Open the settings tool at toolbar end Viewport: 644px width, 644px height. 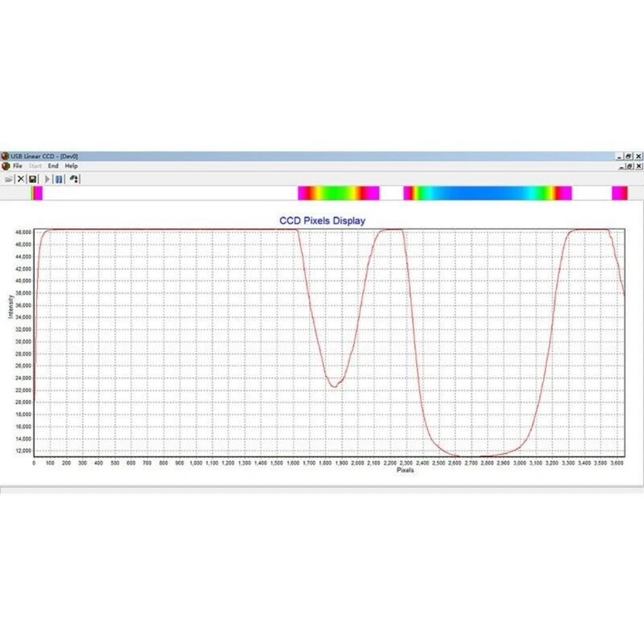point(74,178)
